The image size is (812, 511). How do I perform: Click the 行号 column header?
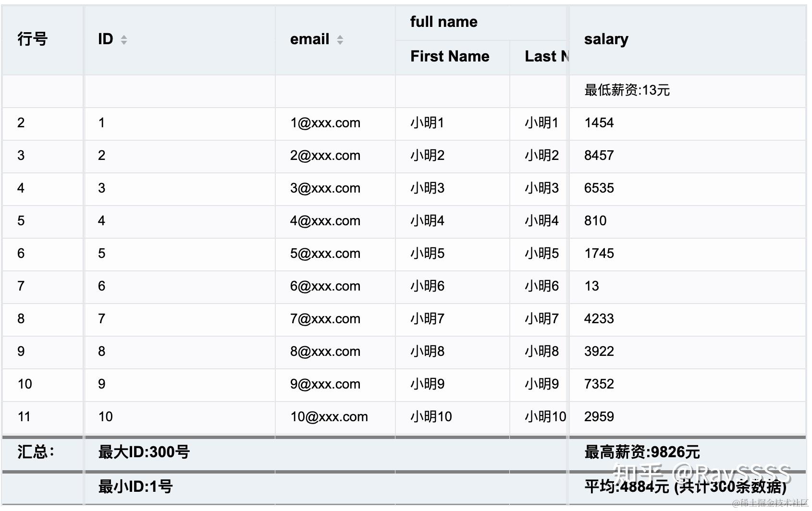click(x=32, y=40)
